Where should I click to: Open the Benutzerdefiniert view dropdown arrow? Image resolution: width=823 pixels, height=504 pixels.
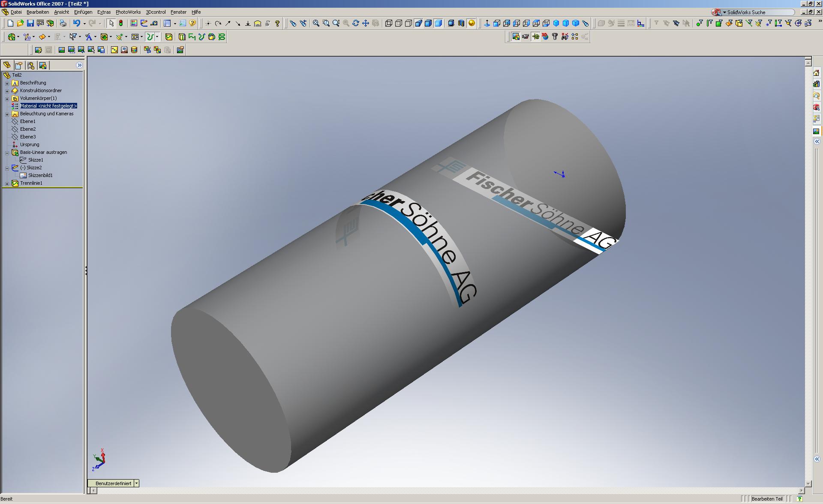coord(136,483)
